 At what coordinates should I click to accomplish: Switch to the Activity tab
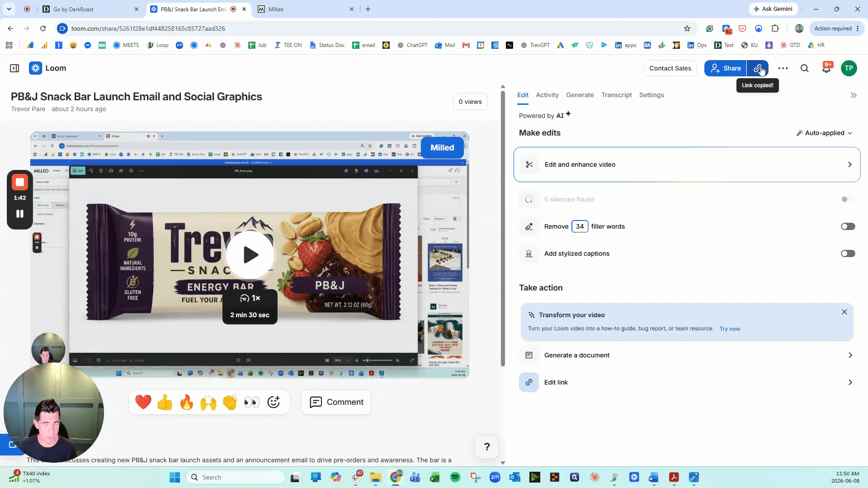547,95
